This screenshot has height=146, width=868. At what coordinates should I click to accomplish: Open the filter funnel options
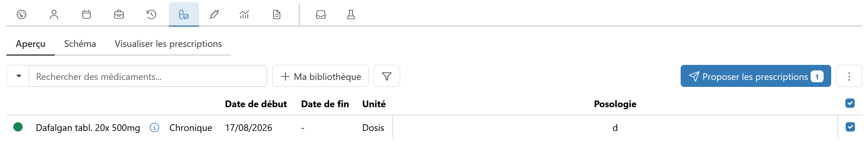(x=387, y=76)
